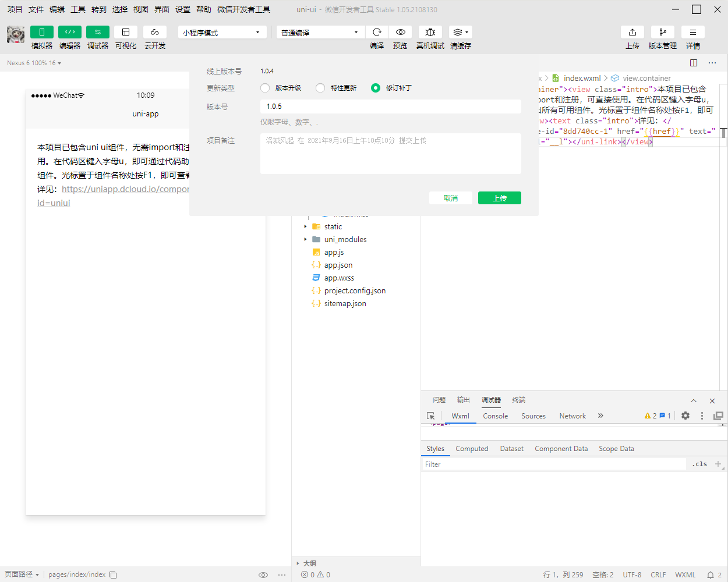Close the debugger panel with X icon
This screenshot has height=582, width=728.
(712, 401)
